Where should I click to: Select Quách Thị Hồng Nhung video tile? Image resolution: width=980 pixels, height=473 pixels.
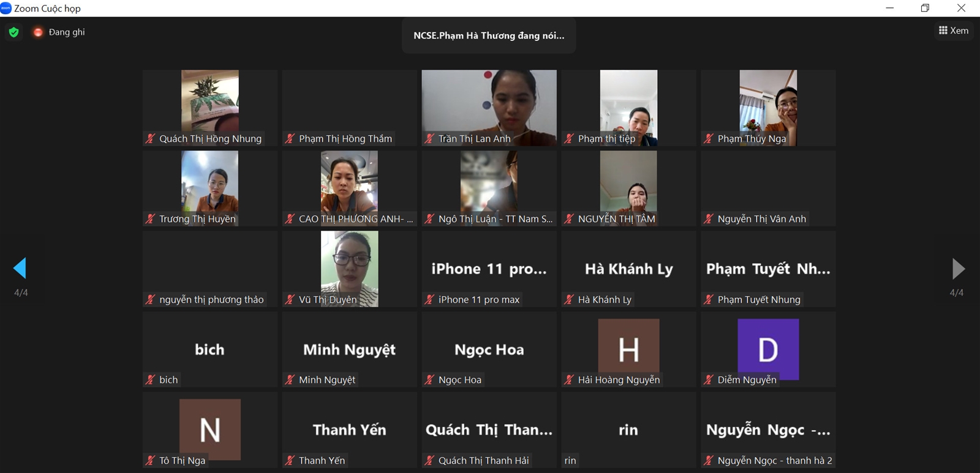pyautogui.click(x=210, y=108)
